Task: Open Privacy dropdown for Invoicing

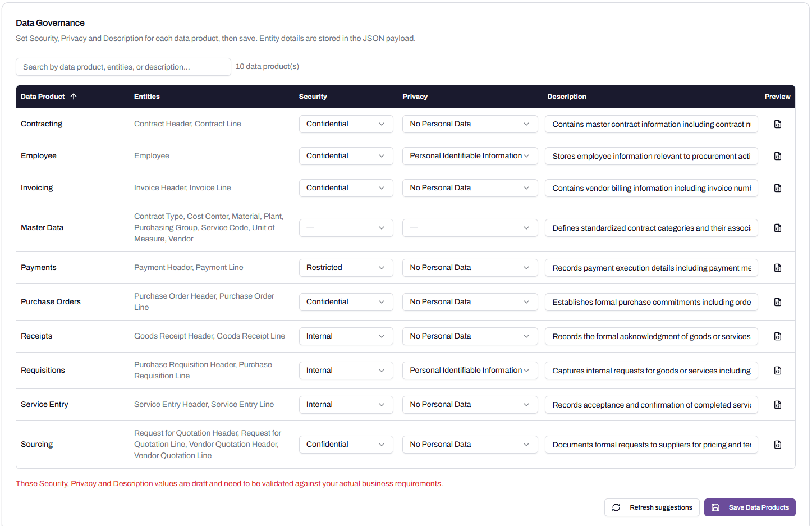Action: click(x=470, y=188)
